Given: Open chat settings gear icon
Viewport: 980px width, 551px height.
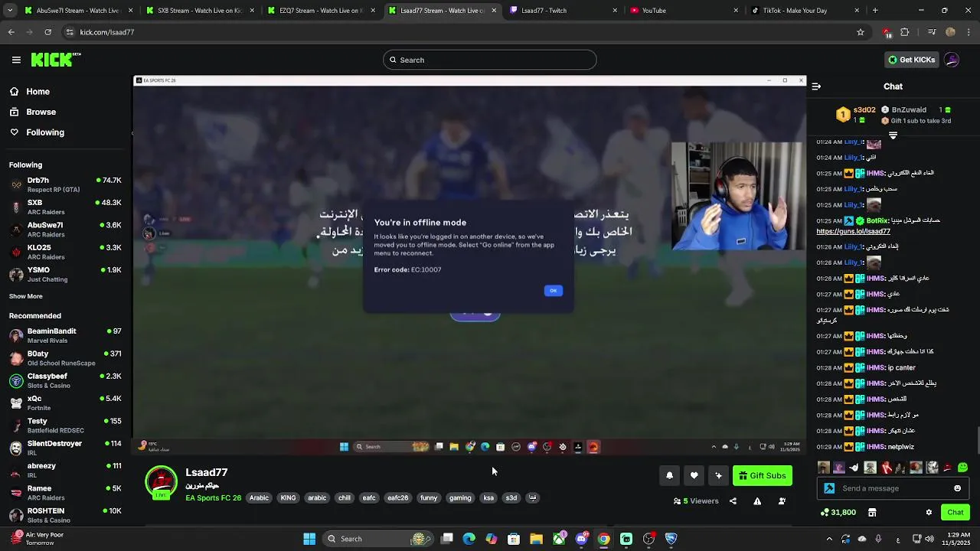Looking at the screenshot, I should click(x=929, y=513).
